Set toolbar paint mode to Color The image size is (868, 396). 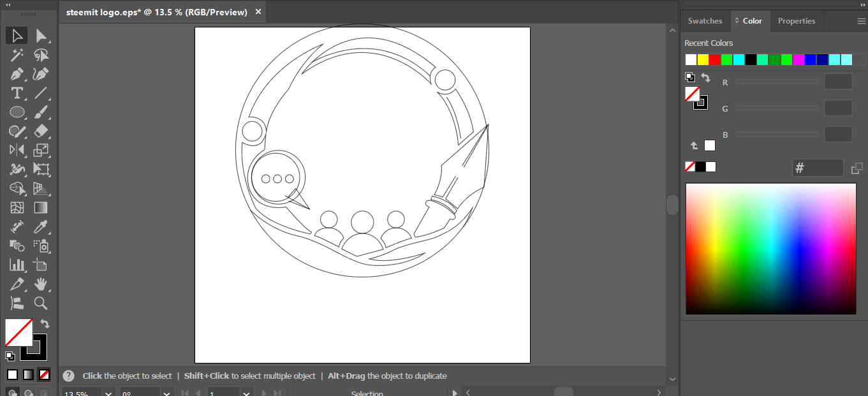(12, 374)
